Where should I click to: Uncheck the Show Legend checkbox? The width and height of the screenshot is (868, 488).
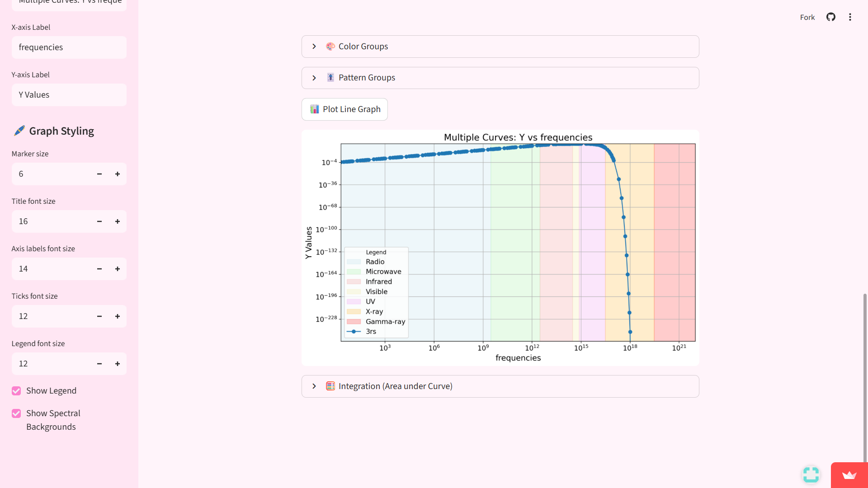coord(16,391)
